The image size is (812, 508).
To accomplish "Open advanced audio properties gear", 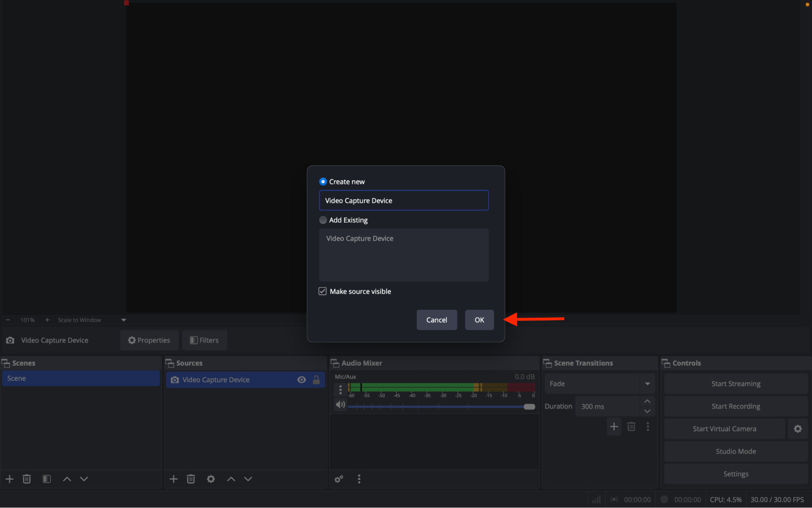I will [x=338, y=479].
